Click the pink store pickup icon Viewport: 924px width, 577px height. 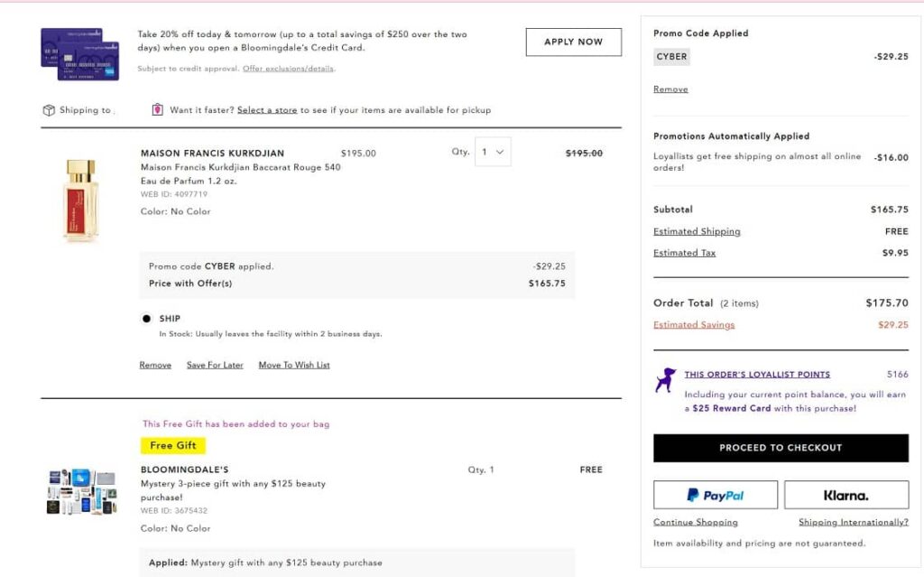click(157, 110)
